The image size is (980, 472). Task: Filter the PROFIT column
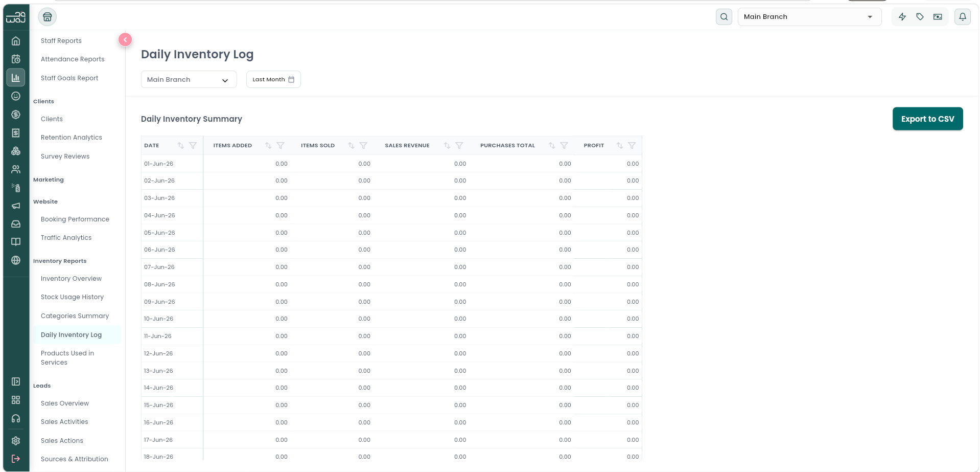point(632,146)
